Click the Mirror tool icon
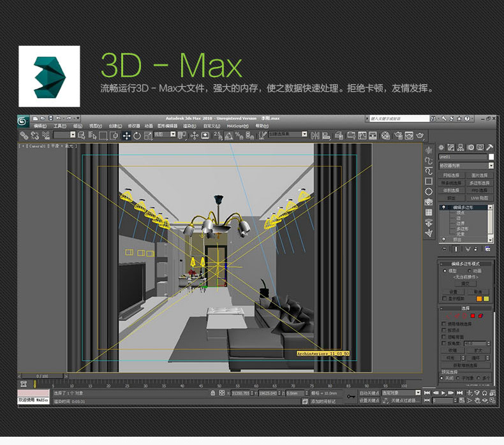The height and width of the screenshot is (445, 504). coord(315,136)
